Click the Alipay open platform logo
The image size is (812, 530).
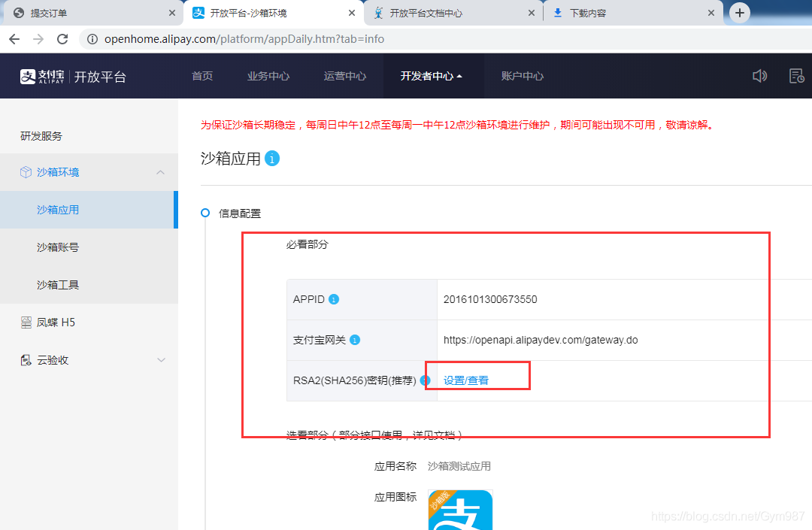73,77
